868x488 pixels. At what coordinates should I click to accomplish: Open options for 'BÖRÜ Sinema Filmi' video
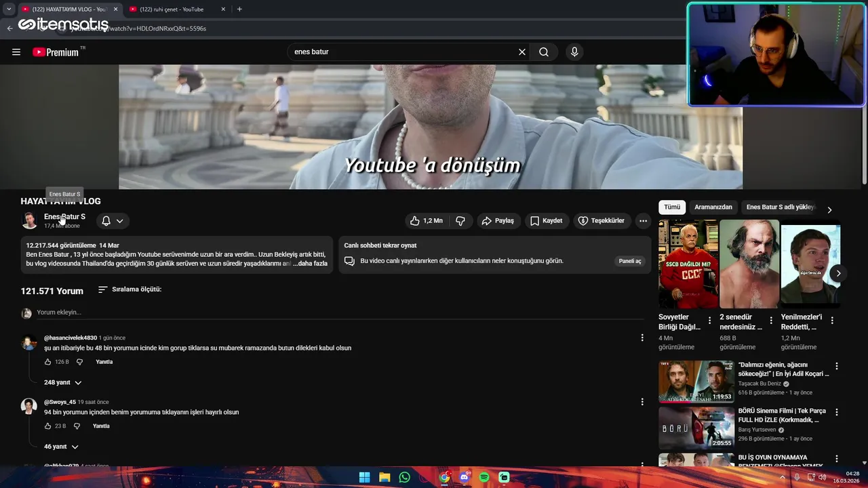(836, 412)
